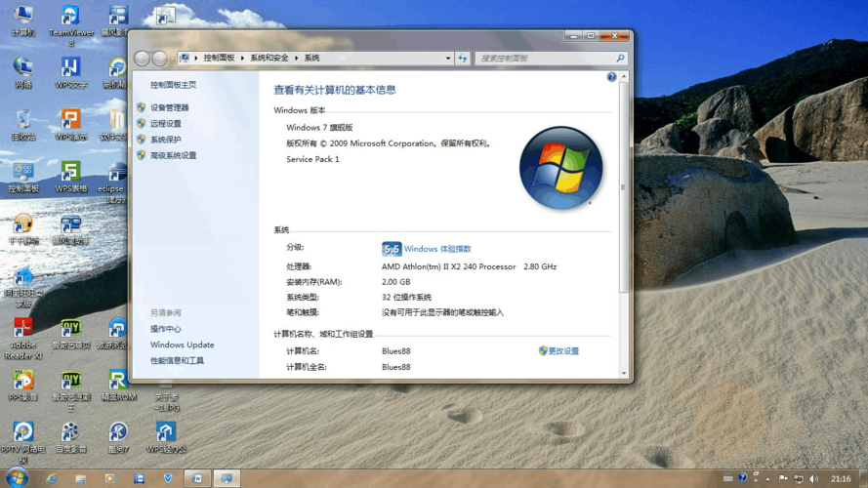Viewport: 868px width, 488px height.
Task: Launch PPTV网络电视 desktop shortcut
Action: (x=23, y=441)
